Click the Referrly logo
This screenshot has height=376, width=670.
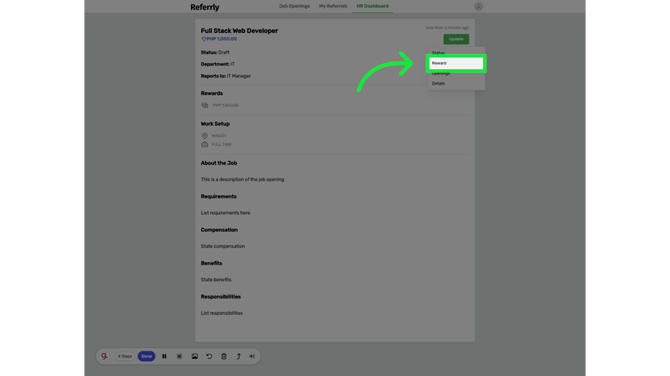pyautogui.click(x=205, y=7)
